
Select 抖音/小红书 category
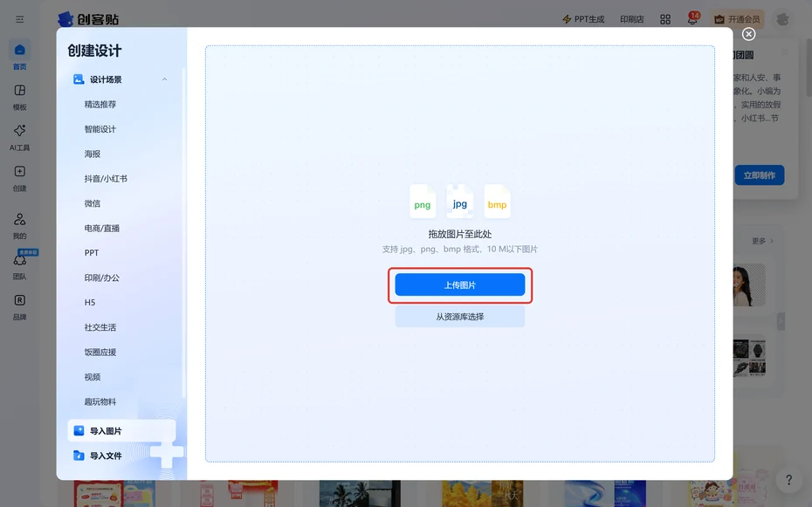tap(106, 179)
